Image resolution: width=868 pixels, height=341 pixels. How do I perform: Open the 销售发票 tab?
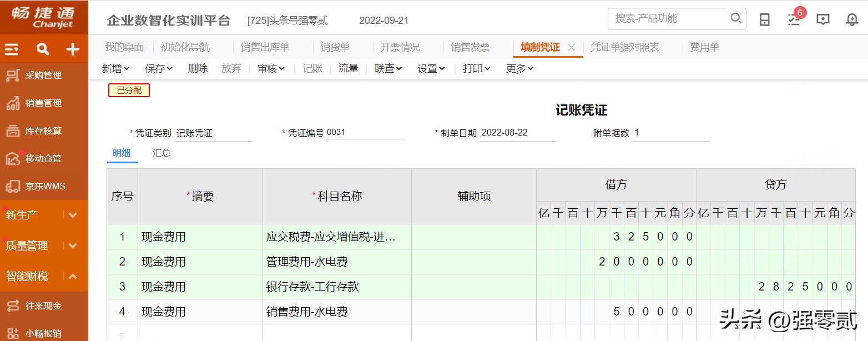point(471,47)
